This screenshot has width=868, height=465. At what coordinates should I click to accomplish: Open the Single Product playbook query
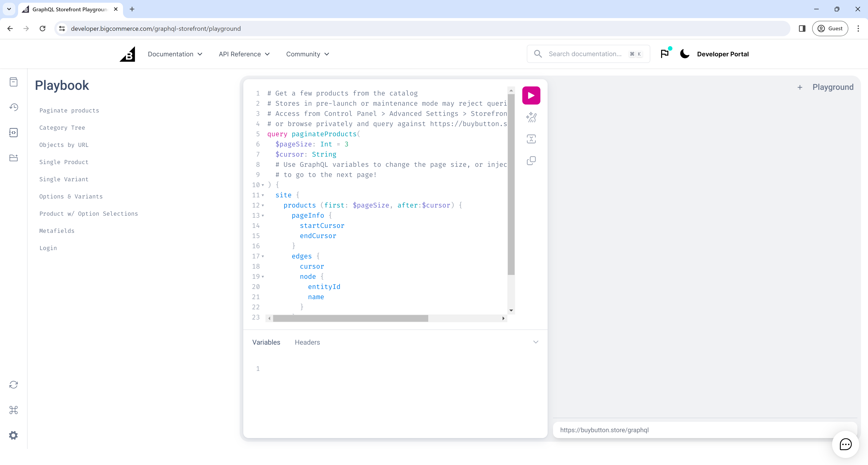point(64,162)
